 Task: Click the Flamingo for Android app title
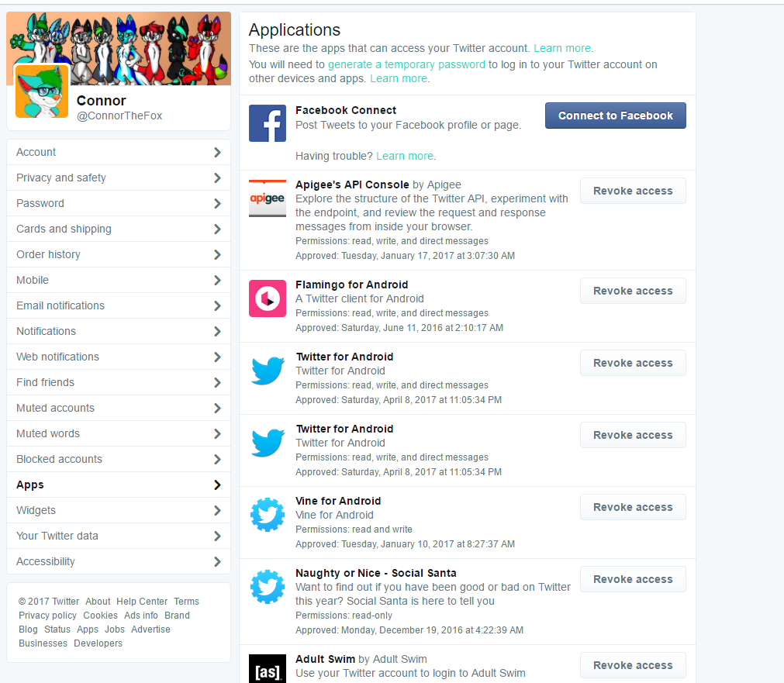point(351,285)
